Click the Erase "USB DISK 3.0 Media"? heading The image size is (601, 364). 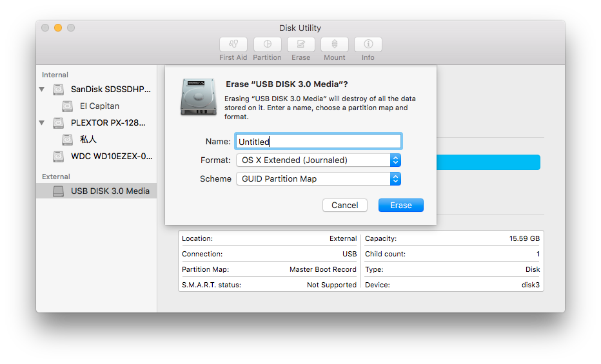pos(287,84)
